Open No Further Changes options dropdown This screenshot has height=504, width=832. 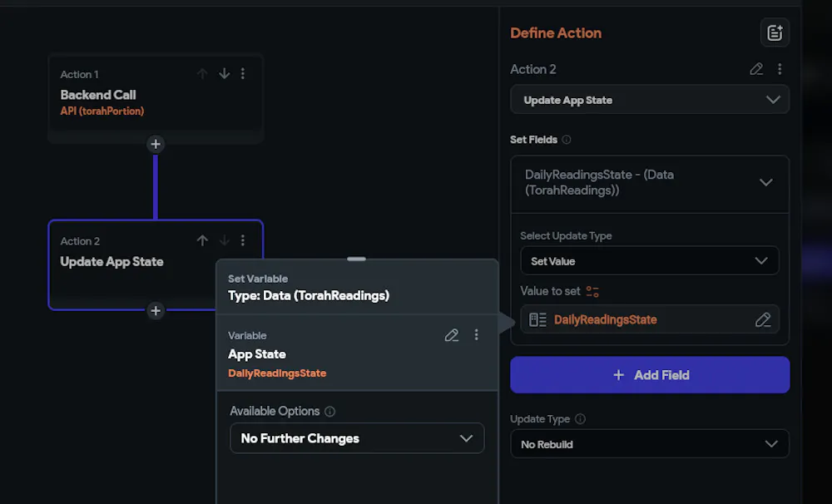357,438
